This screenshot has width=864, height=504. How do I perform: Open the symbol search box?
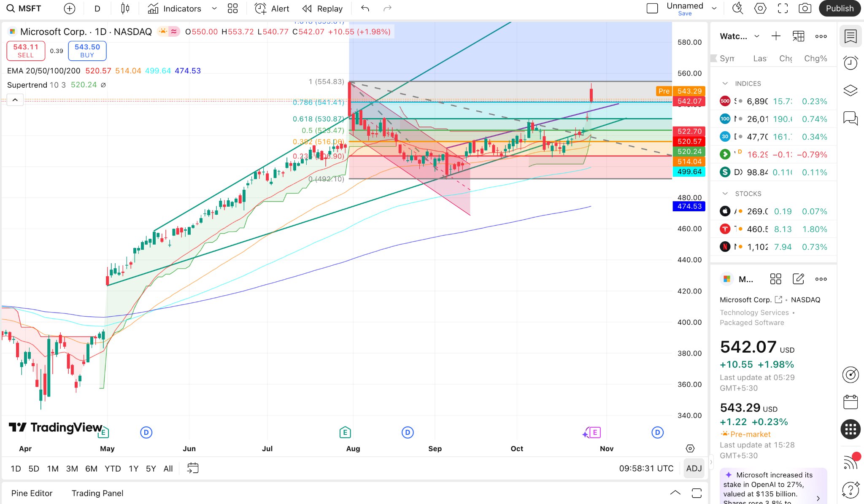[x=23, y=8]
